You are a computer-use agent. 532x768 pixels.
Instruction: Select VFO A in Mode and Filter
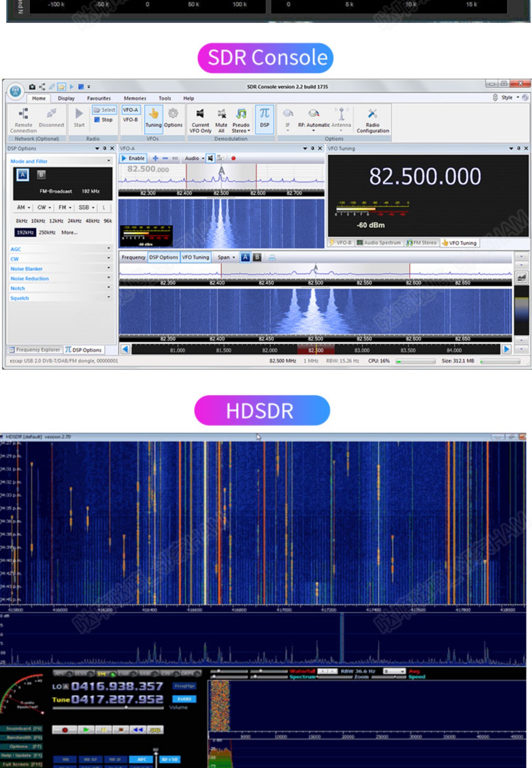click(x=23, y=175)
